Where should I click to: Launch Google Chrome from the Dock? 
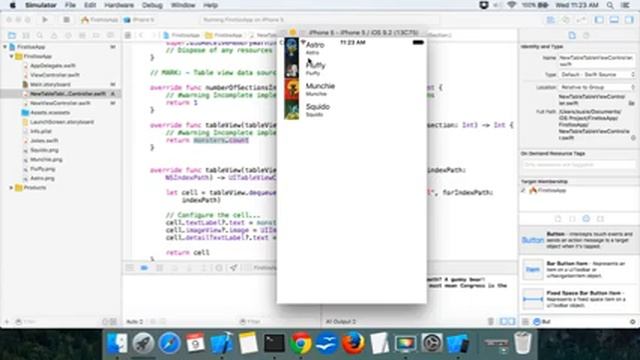point(301,343)
